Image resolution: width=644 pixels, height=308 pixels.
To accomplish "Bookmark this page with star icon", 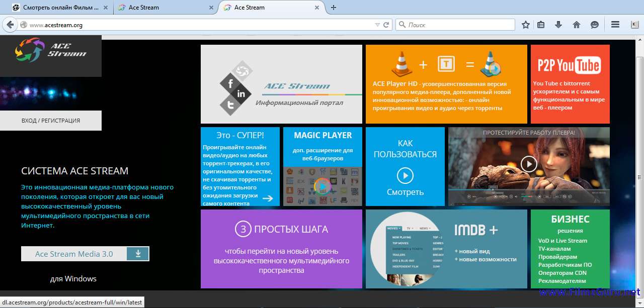I will click(526, 25).
